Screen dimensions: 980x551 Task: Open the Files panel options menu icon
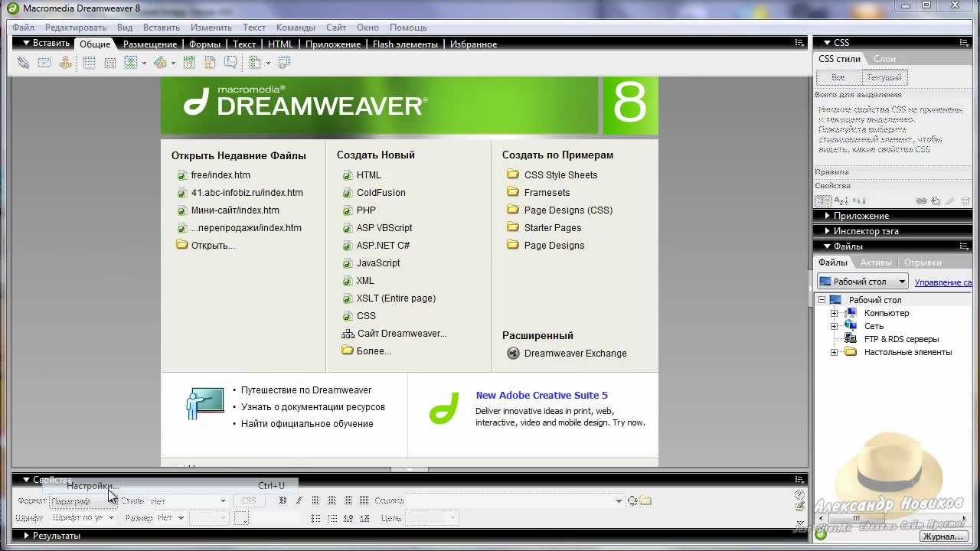coord(964,246)
